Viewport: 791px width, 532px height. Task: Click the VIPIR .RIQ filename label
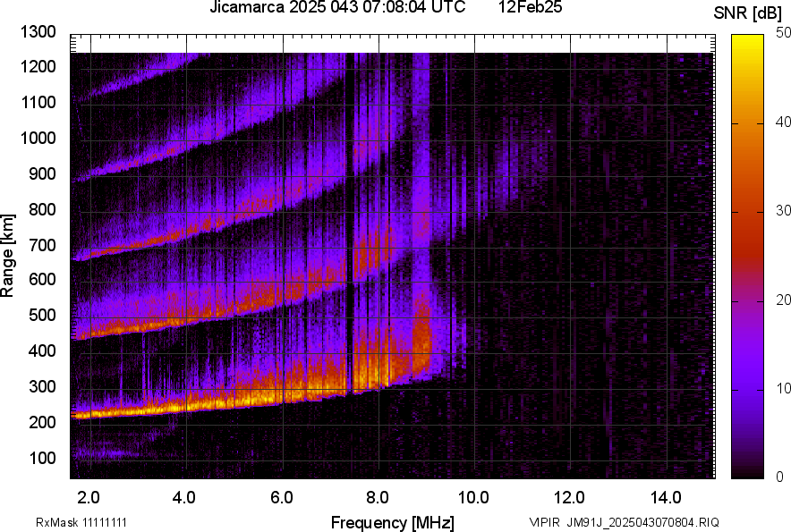[624, 522]
